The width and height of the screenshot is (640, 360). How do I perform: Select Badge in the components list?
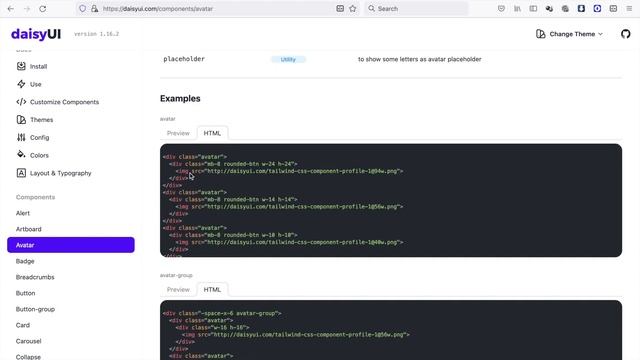coord(25,261)
